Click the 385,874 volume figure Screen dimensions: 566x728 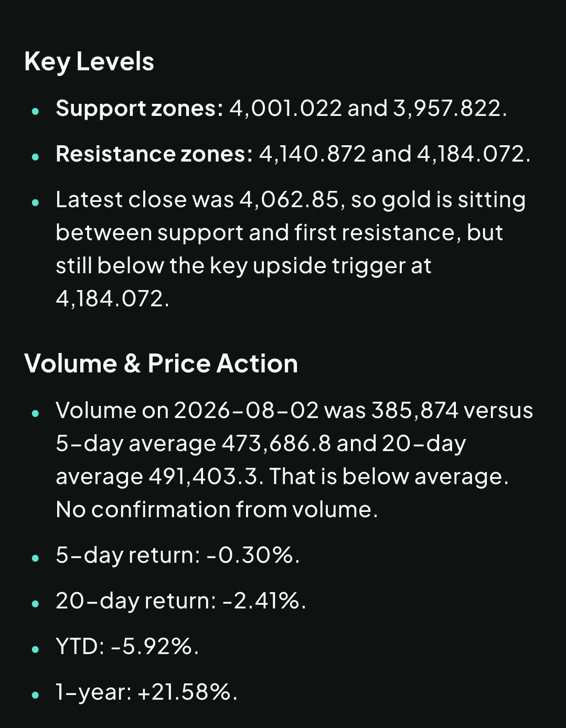pos(415,410)
